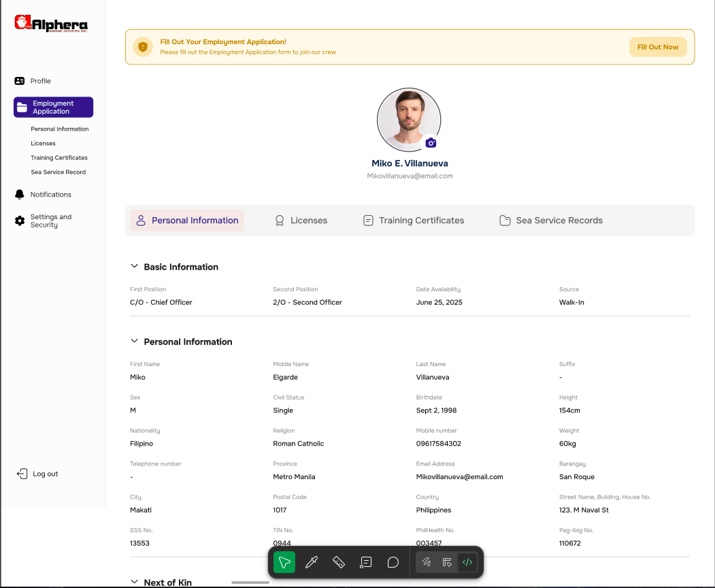Image resolution: width=715 pixels, height=588 pixels.
Task: Open Training Certificates in sidebar submenu
Action: pos(59,158)
